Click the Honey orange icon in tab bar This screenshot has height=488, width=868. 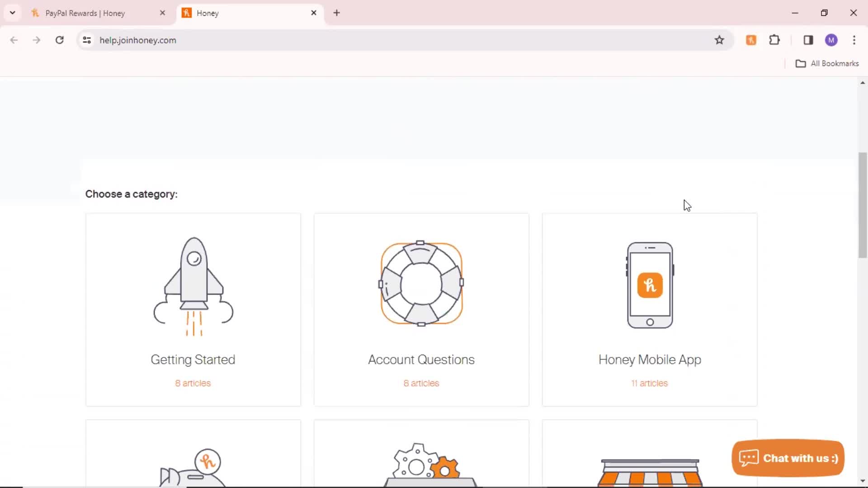[x=187, y=13]
